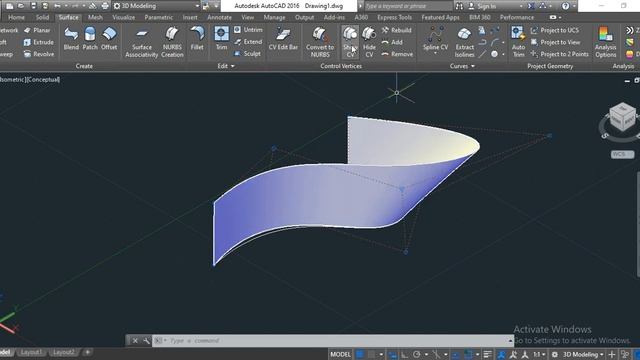The width and height of the screenshot is (640, 360).
Task: Click the Plot printer icon in Quick Access
Action: pos(105,6)
